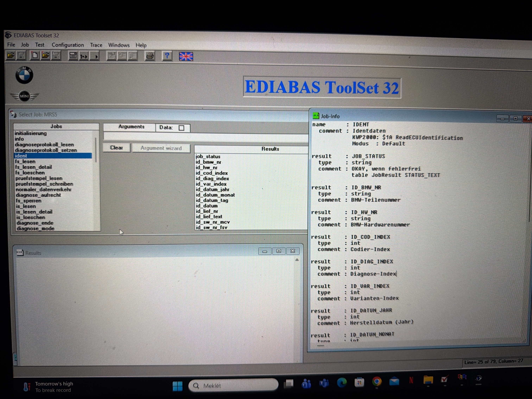Open the File menu
This screenshot has width=532, height=399.
(11, 45)
